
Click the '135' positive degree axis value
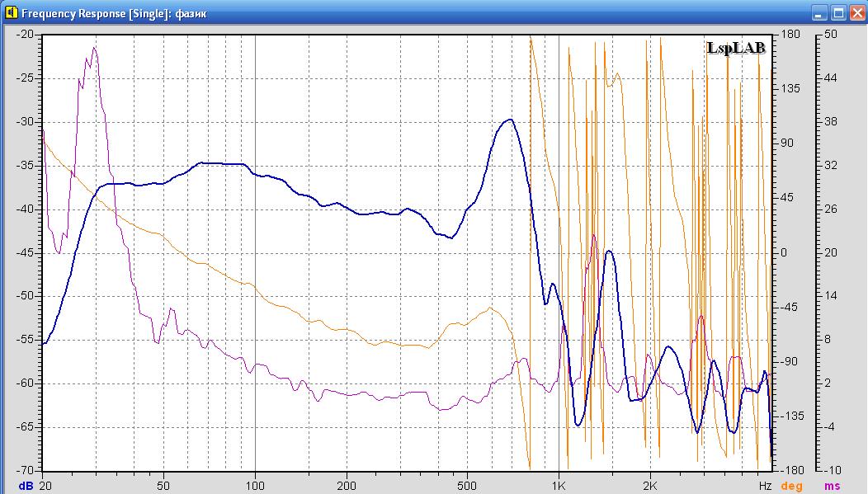pos(790,88)
